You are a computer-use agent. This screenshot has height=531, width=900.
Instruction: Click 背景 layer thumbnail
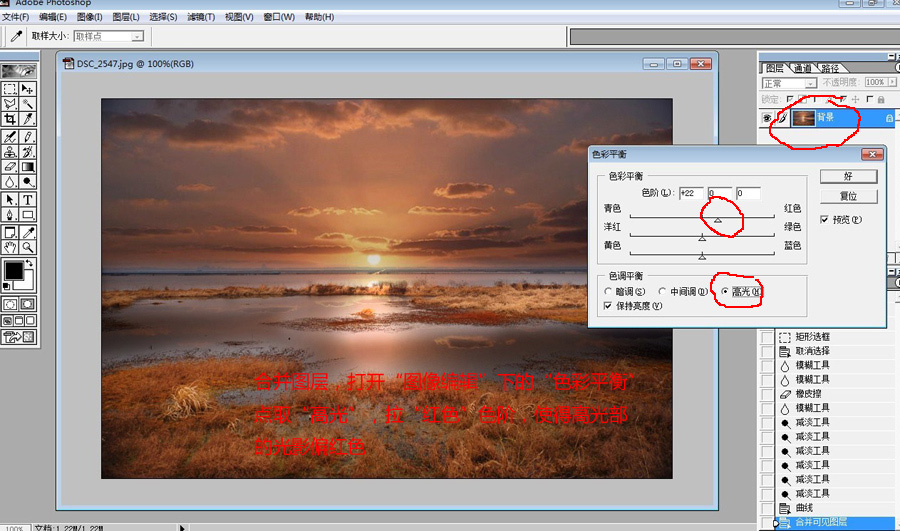pyautogui.click(x=803, y=118)
